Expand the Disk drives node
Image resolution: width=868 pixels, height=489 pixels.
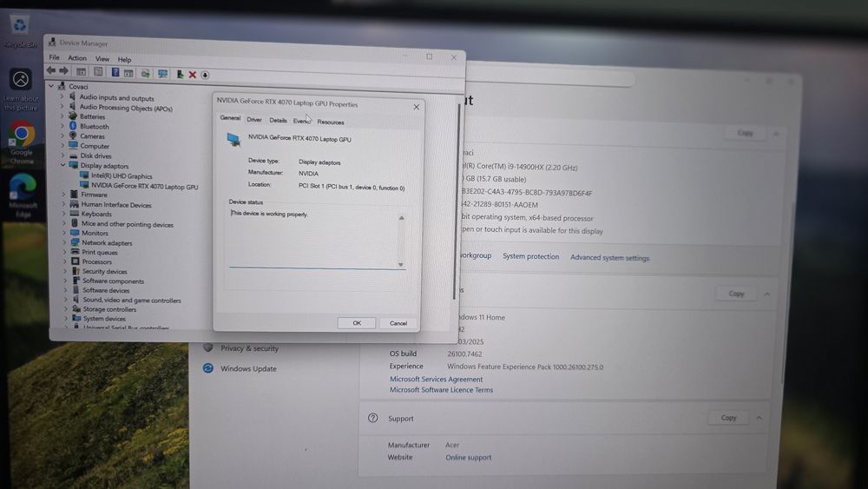pos(63,155)
